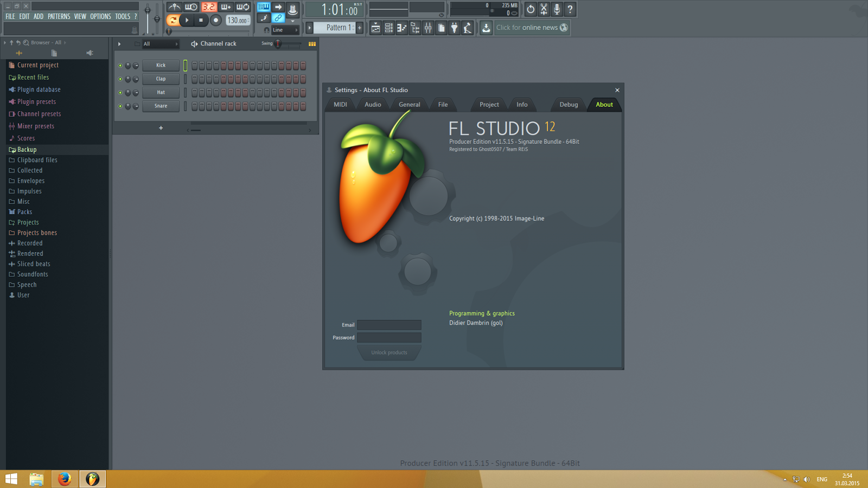Open pattern menu arrow left of Pattern 1
The height and width of the screenshot is (488, 868).
point(310,28)
